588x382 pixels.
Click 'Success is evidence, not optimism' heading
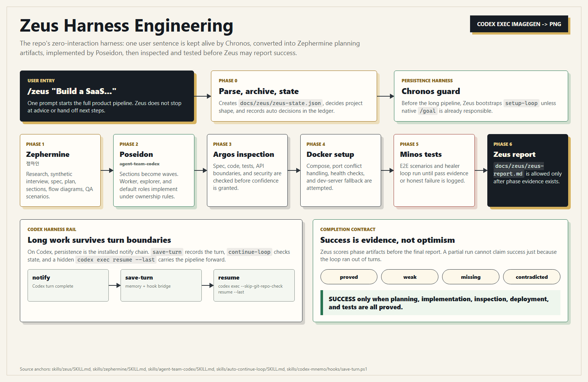(387, 240)
